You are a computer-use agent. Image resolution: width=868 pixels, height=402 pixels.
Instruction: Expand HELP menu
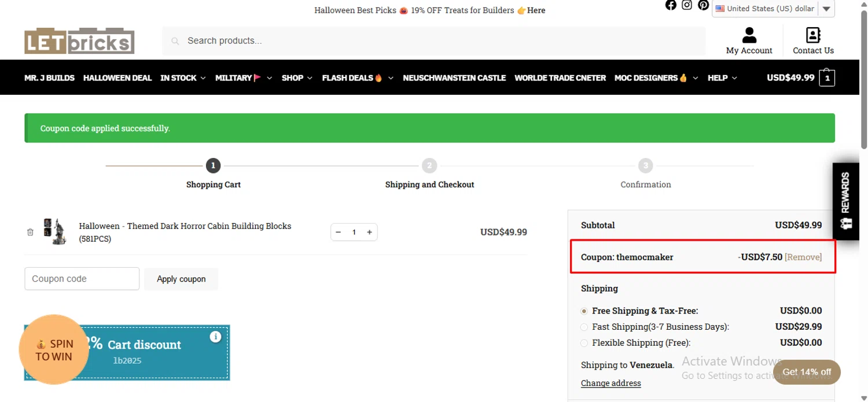click(x=722, y=78)
